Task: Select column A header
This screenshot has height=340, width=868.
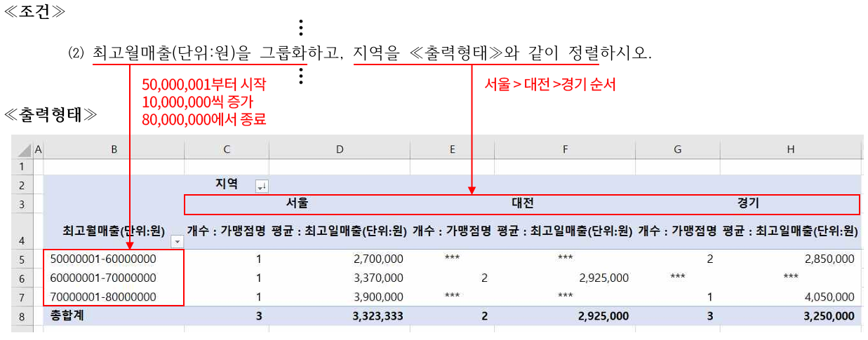Action: point(38,150)
